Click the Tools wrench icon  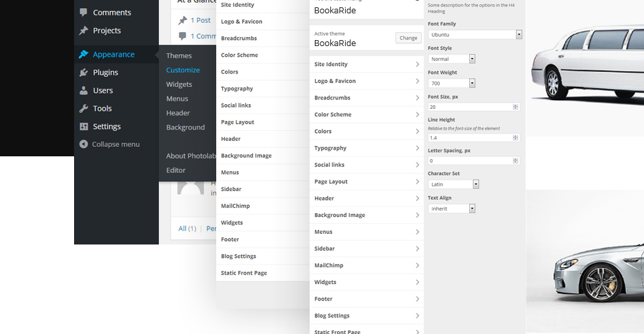coord(83,109)
